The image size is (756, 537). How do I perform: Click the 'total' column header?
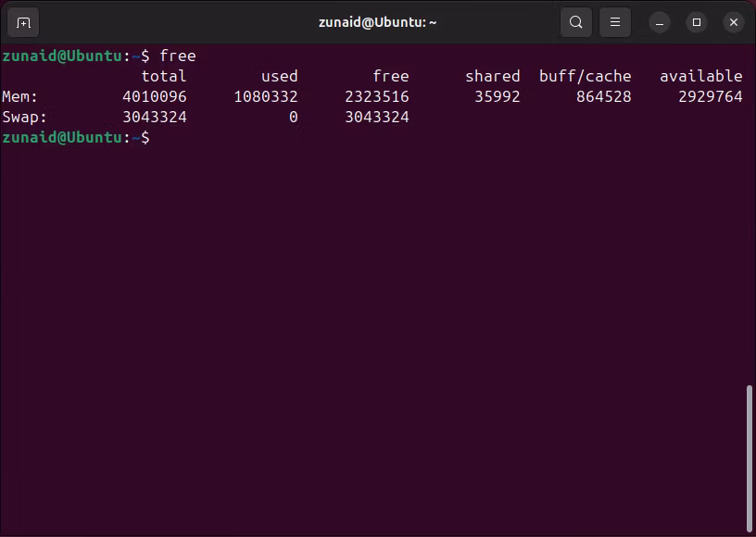[163, 76]
